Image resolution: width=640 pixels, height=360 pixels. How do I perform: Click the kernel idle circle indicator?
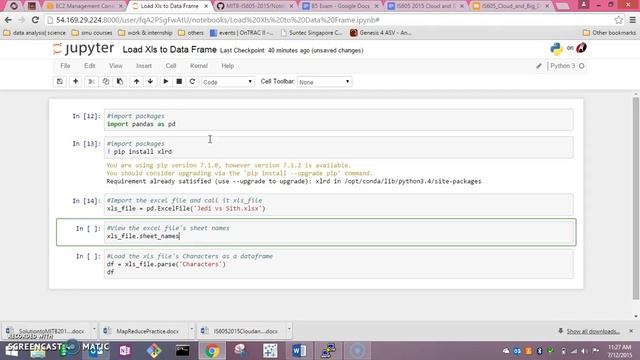(x=582, y=66)
